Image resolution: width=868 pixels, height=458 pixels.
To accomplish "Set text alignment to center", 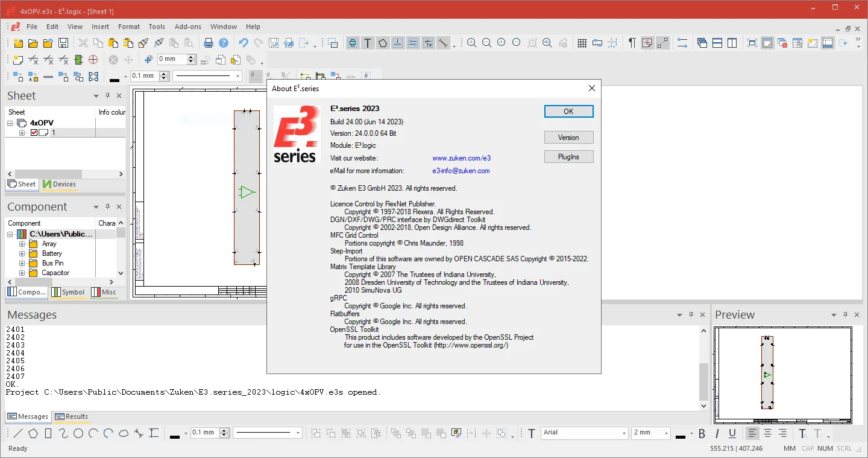I will pyautogui.click(x=768, y=433).
